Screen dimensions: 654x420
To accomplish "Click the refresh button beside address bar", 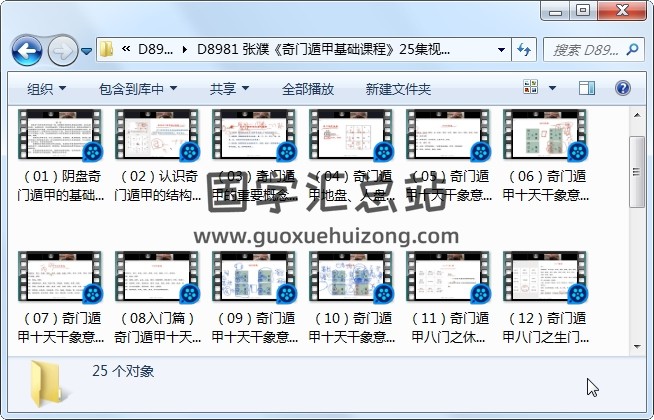I will [525, 50].
